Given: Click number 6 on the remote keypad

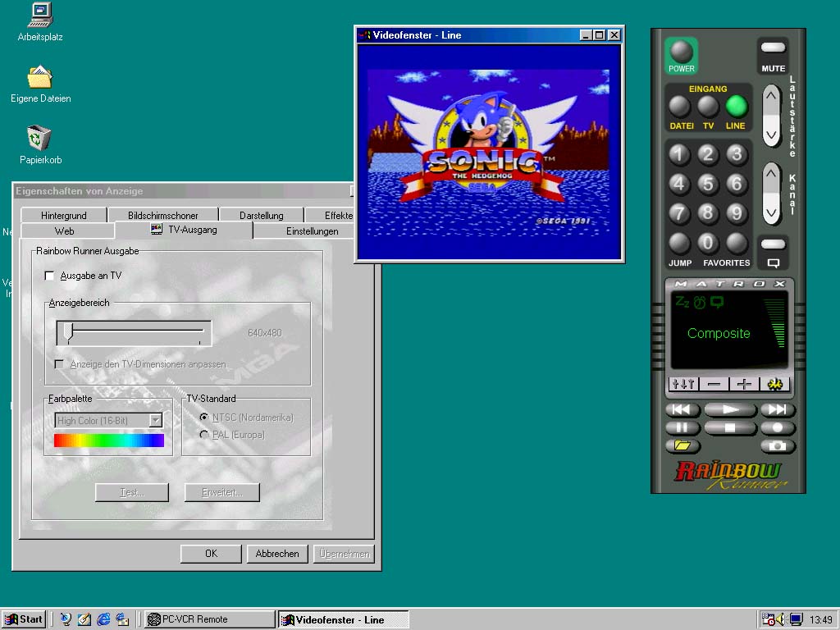Looking at the screenshot, I should (x=737, y=184).
